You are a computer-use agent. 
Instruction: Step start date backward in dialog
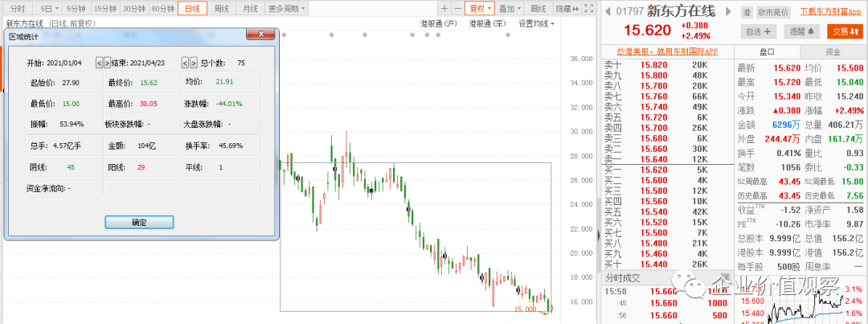click(99, 63)
